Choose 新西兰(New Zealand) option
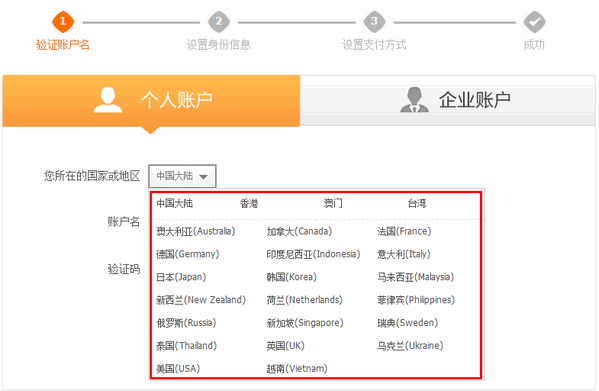Screen dimensions: 599x391 (x=201, y=300)
